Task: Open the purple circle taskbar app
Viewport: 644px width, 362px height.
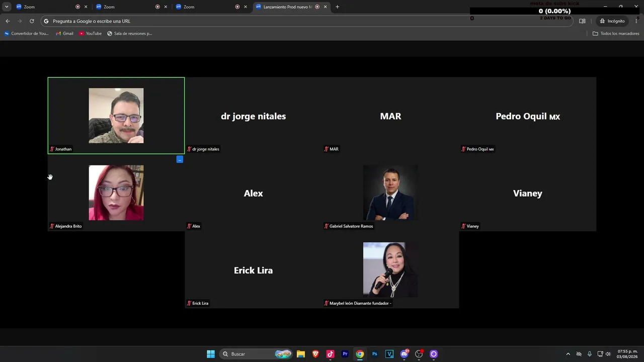Action: pos(434,354)
